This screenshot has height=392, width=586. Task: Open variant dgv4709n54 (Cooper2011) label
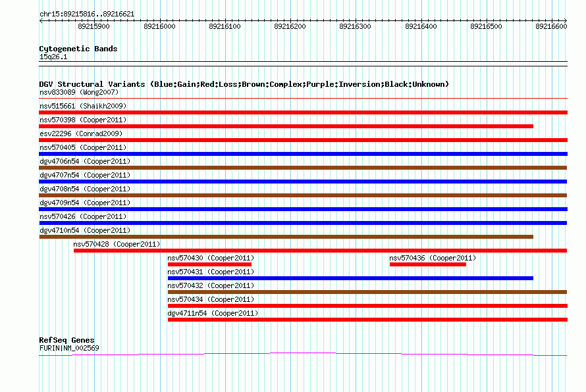coord(85,203)
